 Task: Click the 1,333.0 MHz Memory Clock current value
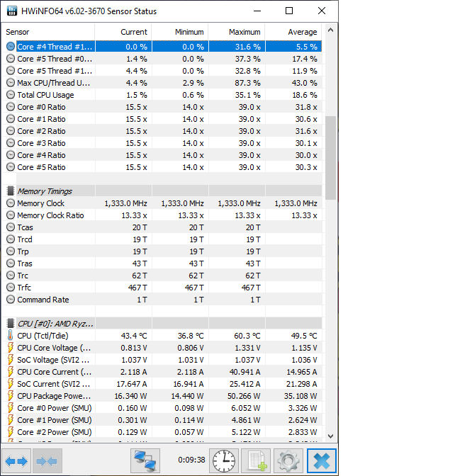[125, 203]
